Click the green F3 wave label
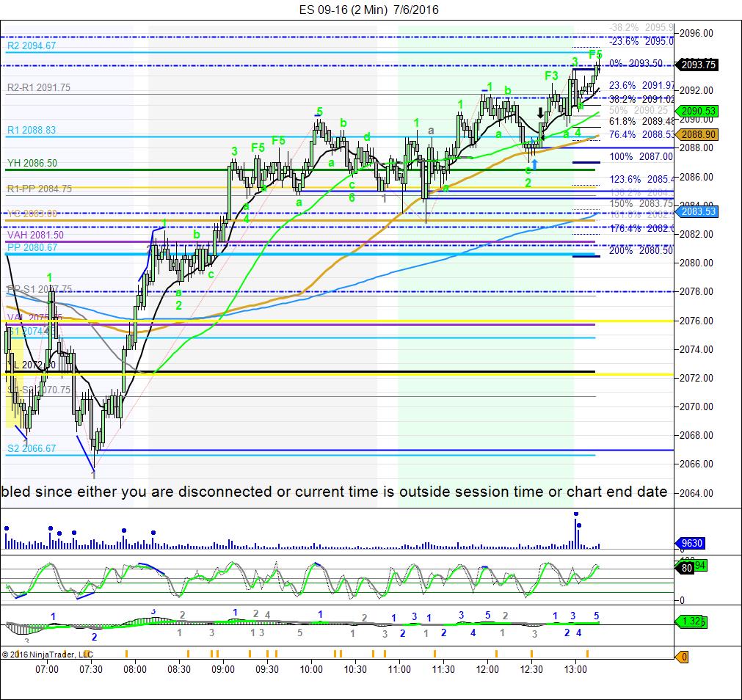This screenshot has height=700, width=742. (x=551, y=76)
